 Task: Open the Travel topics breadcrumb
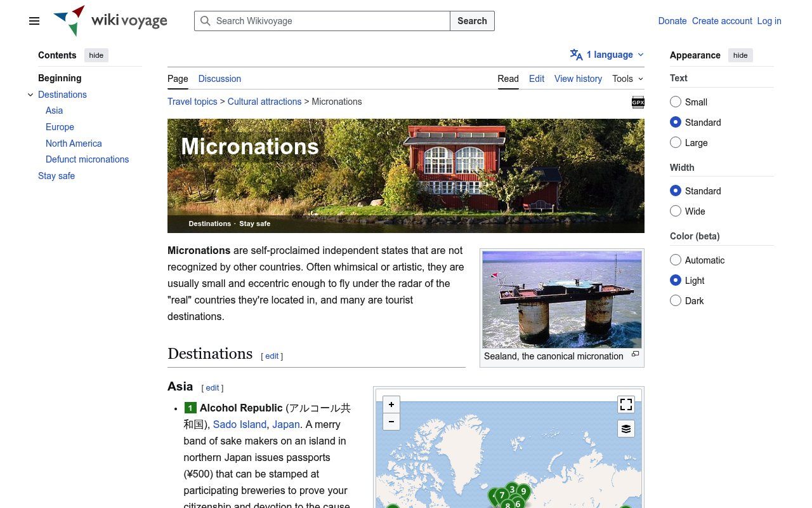point(192,102)
